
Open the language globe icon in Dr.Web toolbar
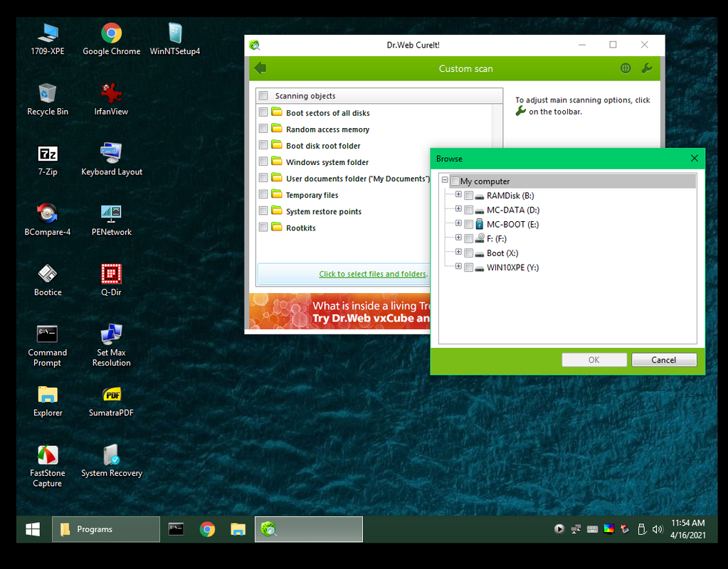click(x=626, y=68)
